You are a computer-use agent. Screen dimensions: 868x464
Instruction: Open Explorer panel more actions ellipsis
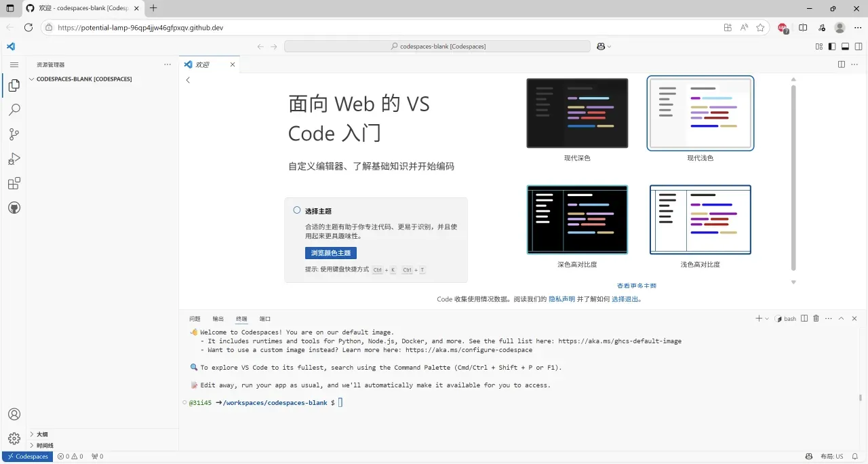point(167,64)
